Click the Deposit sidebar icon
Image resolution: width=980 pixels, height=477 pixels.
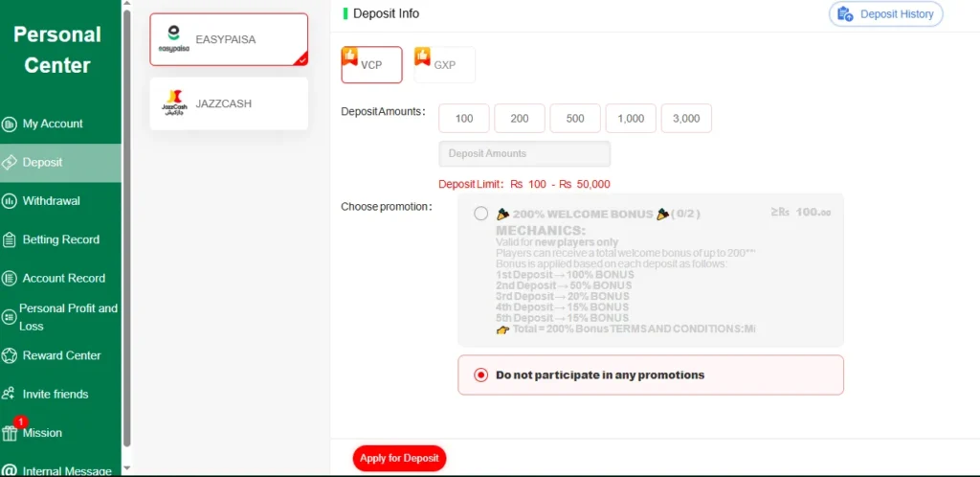pyautogui.click(x=10, y=163)
